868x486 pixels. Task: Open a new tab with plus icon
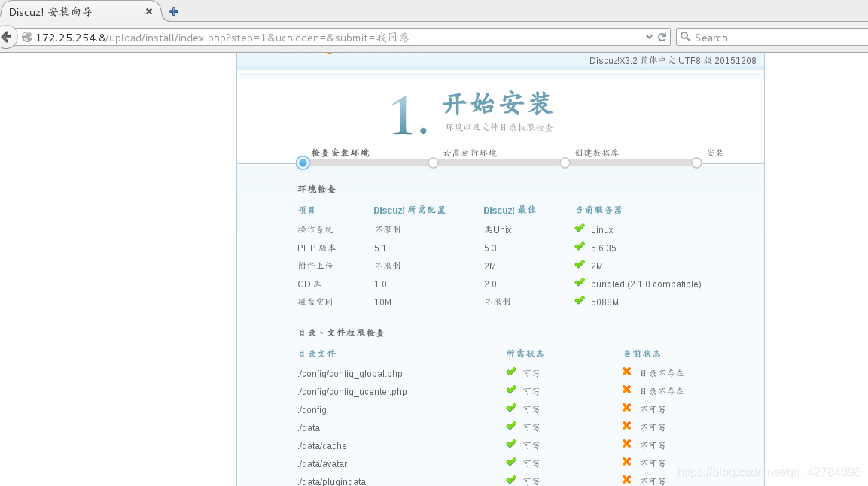click(x=174, y=11)
